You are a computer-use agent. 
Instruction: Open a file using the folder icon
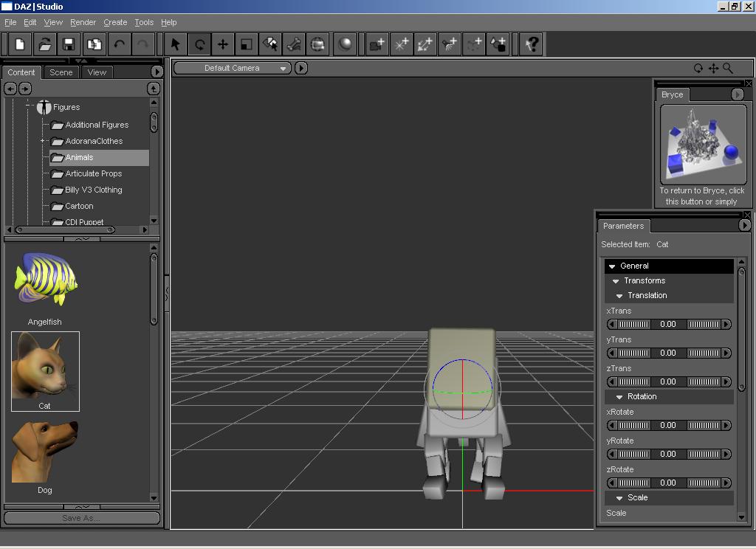coord(45,44)
